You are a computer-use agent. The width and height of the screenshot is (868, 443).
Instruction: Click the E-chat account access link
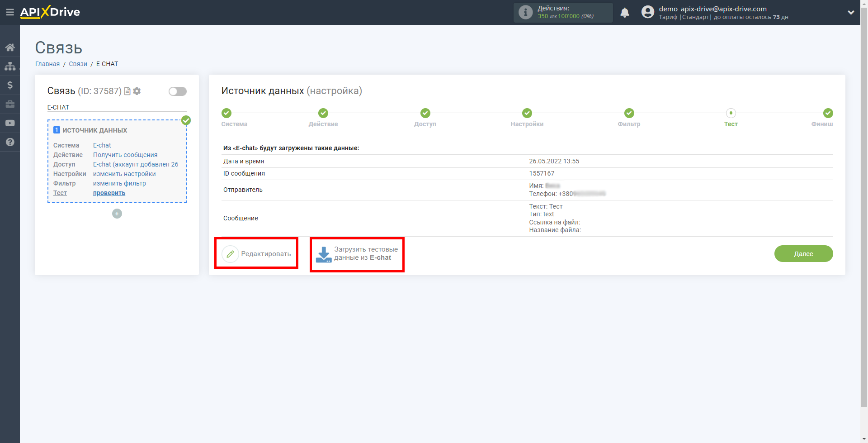136,164
